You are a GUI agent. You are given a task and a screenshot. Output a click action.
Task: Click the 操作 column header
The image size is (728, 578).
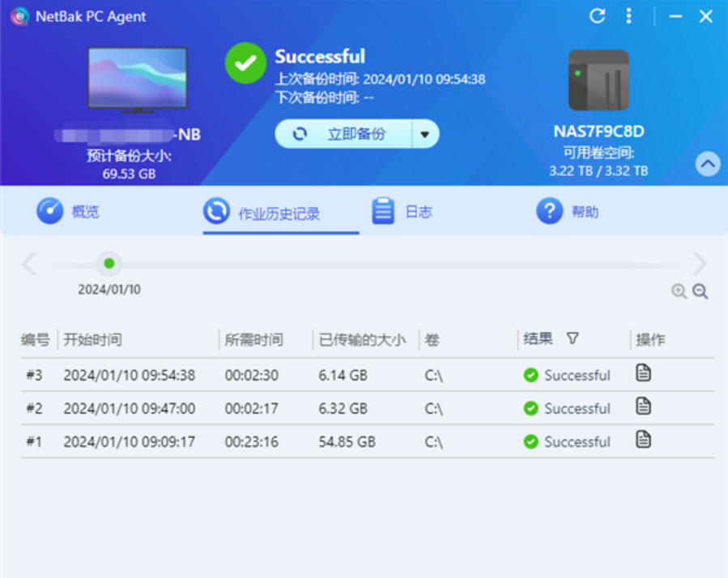650,339
